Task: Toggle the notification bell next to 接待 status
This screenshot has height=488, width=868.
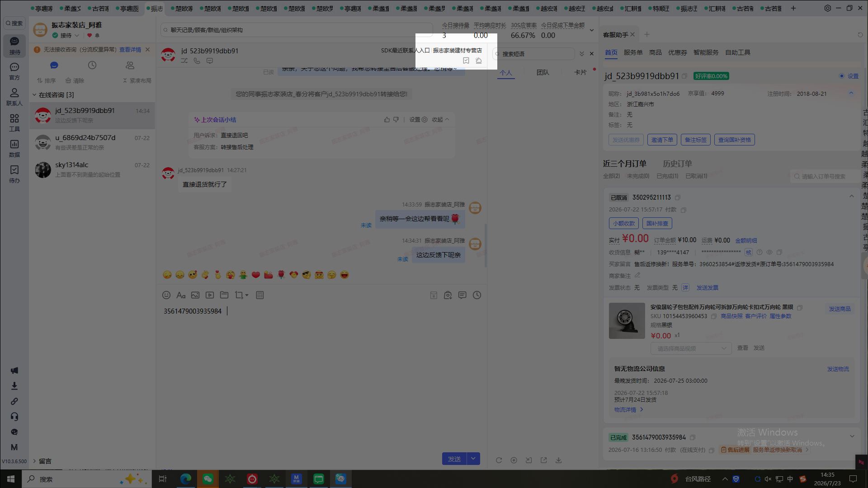Action: coord(97,35)
